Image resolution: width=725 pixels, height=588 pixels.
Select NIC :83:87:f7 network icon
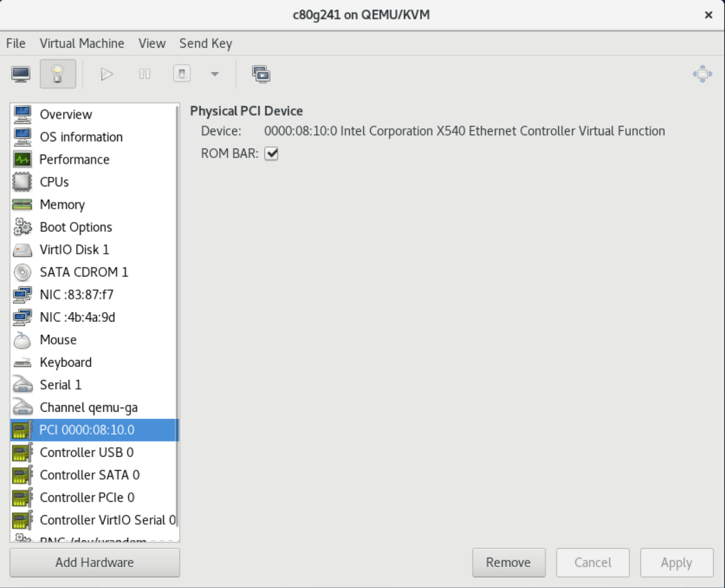tap(22, 295)
